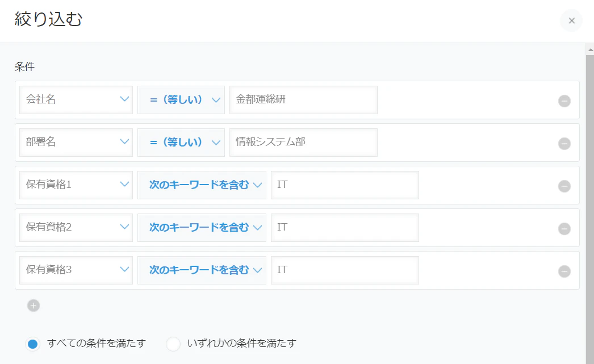Screen dimensions: 594x364
Task: Add a new condition with plus icon
Action: tap(34, 306)
